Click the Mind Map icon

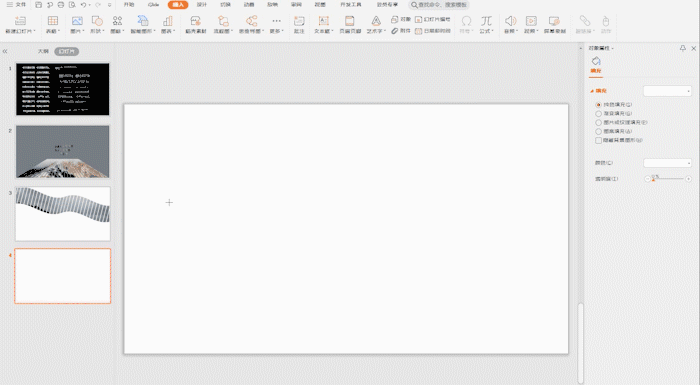[x=251, y=21]
